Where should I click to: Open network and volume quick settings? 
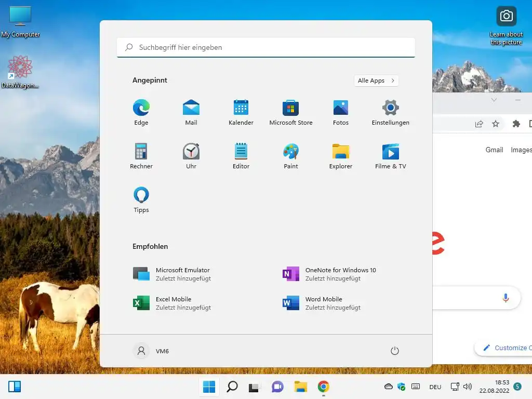click(461, 387)
